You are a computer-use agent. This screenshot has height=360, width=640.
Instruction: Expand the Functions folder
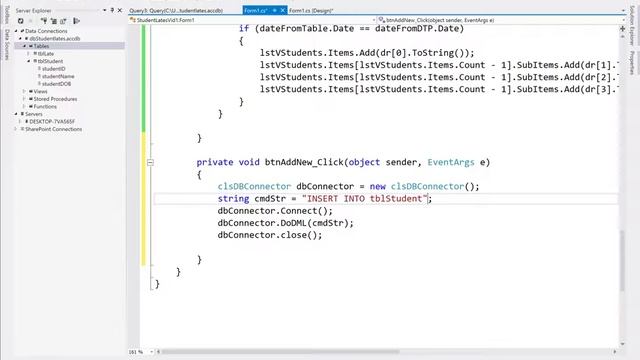click(x=24, y=107)
